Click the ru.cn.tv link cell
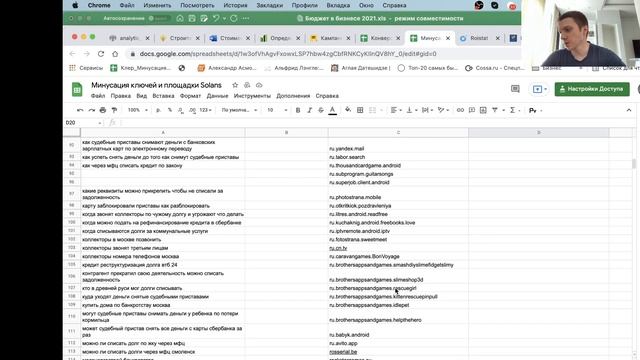Screen dimensions: 640x360 398,248
